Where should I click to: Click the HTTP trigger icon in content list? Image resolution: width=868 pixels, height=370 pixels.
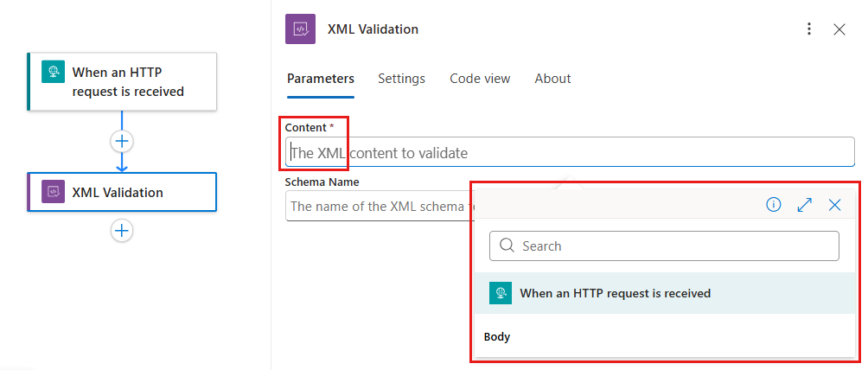click(x=501, y=293)
